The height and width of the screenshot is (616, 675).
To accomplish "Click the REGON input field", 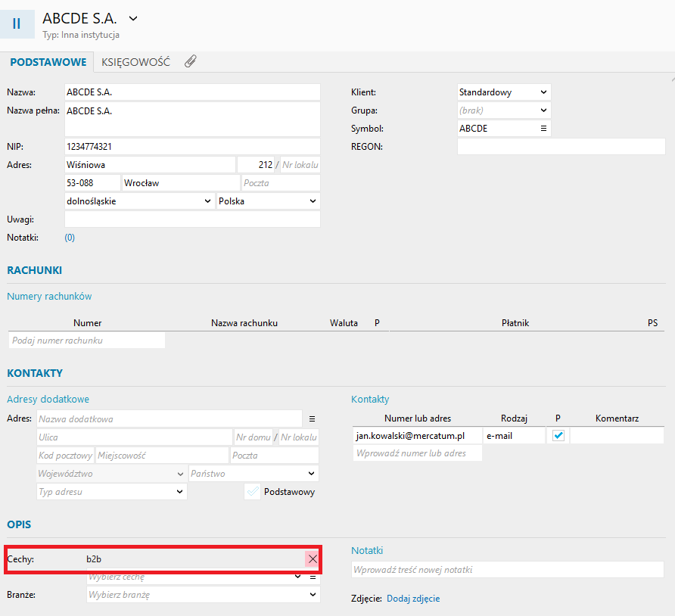I will [x=561, y=147].
